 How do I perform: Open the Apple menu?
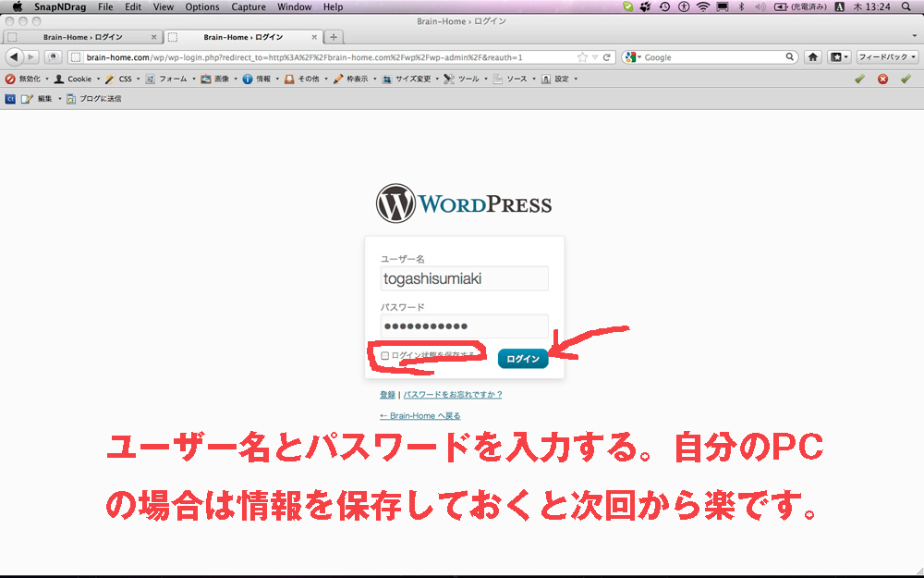[17, 7]
